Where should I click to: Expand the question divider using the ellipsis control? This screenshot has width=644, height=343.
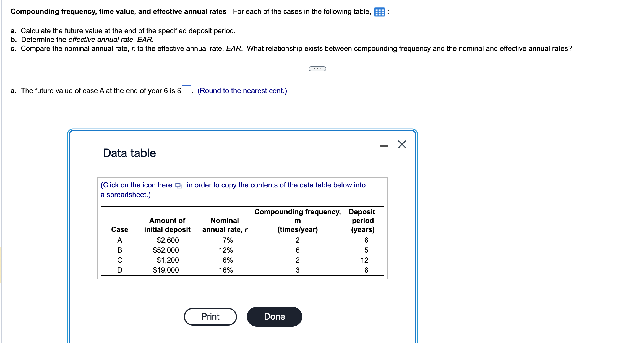coord(317,69)
